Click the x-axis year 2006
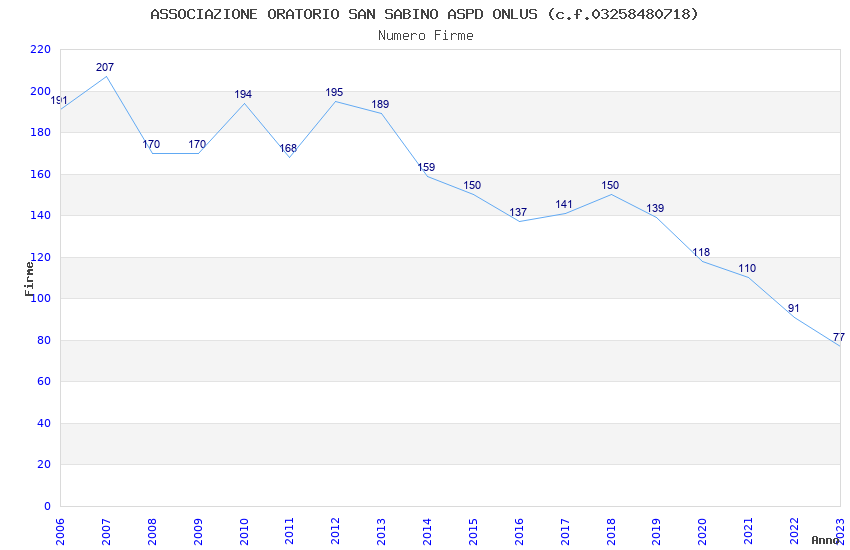The width and height of the screenshot is (850, 550). click(x=60, y=531)
